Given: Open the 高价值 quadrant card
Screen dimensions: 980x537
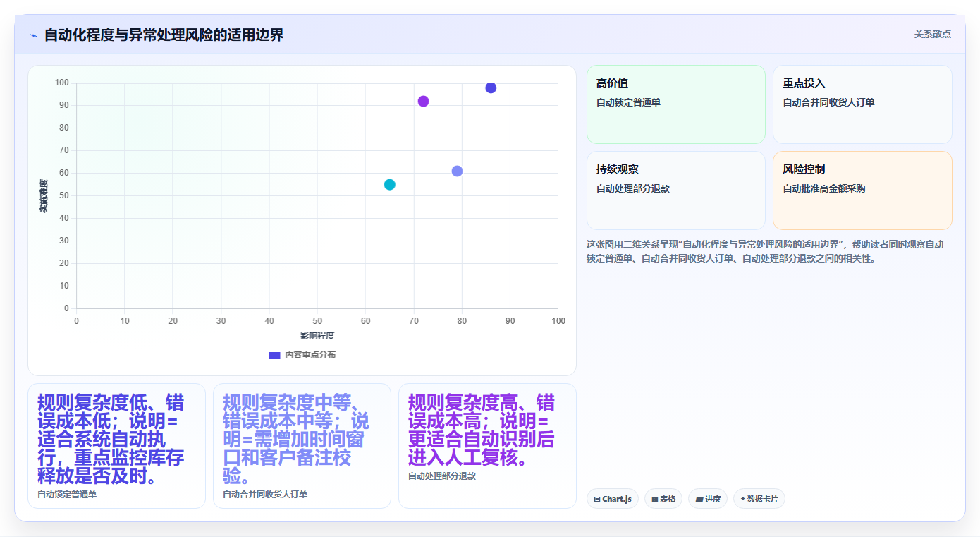Looking at the screenshot, I should click(x=675, y=104).
